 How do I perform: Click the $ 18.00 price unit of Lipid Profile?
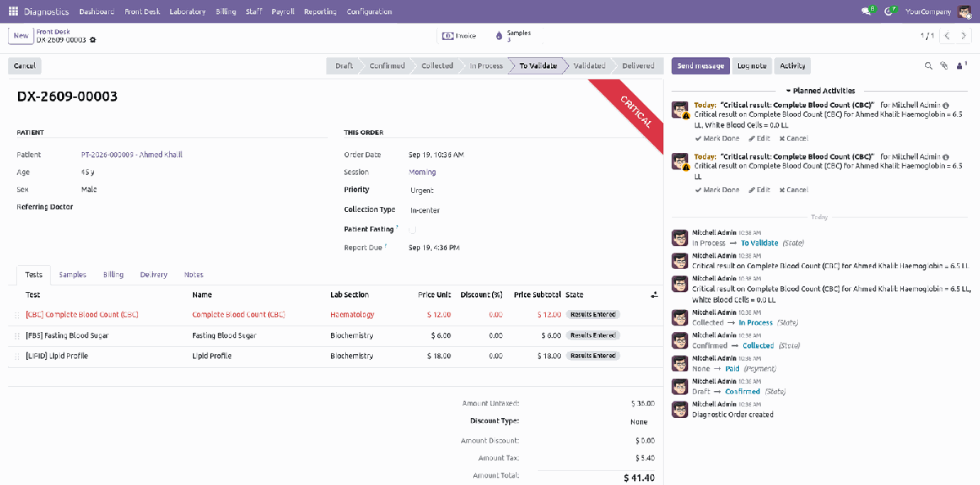coord(441,356)
